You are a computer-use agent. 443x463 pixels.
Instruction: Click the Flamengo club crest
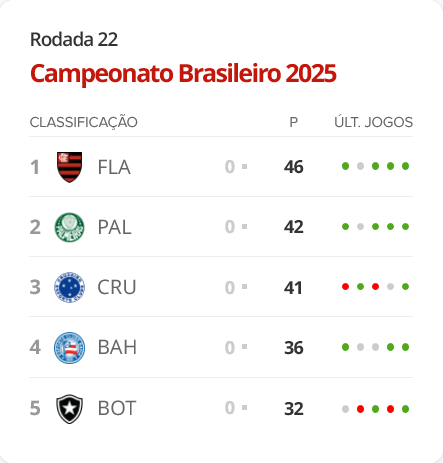69,167
